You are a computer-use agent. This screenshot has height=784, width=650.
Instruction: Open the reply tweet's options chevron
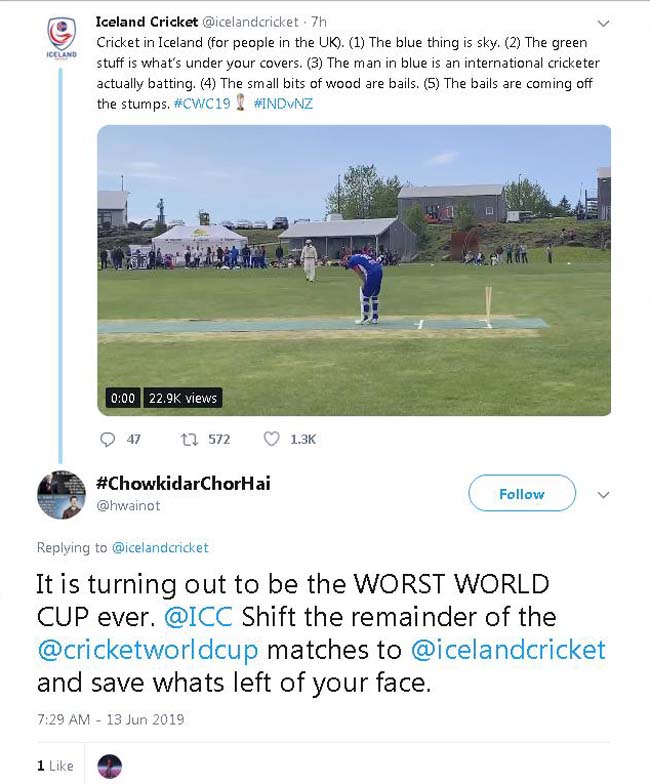point(603,494)
